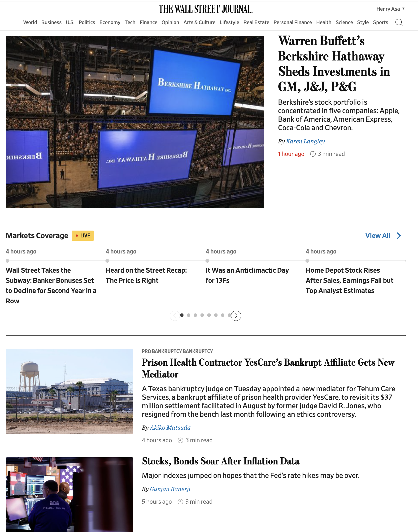Go to The Wall Street Journal logo home
Image resolution: width=418 pixels, height=532 pixels.
206,9
